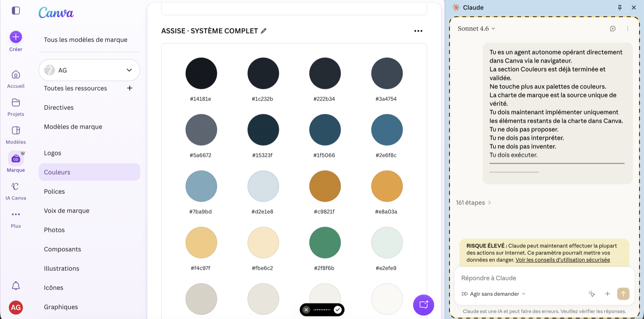
Task: Click the plus attachment icon in Claude input
Action: click(x=607, y=294)
